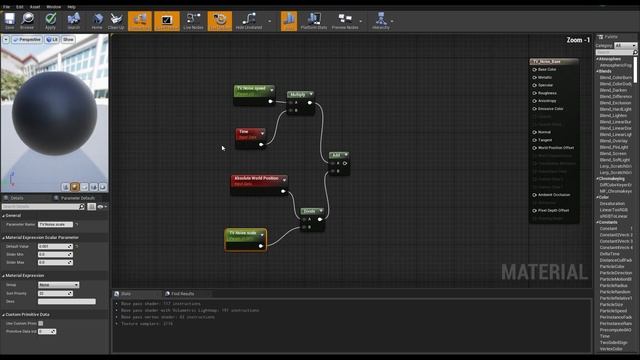The height and width of the screenshot is (360, 640).
Task: Switch to the Details tab
Action: (x=17, y=198)
